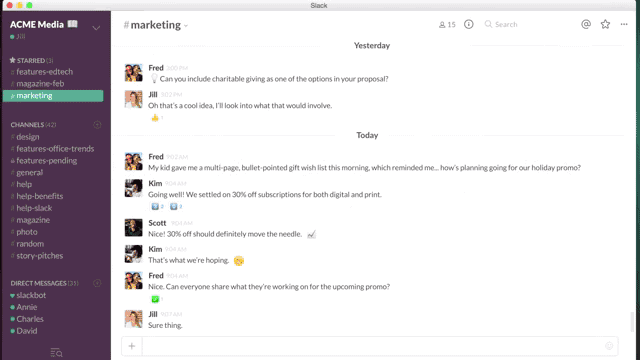Star the marketing channel
The image size is (640, 360).
point(605,24)
